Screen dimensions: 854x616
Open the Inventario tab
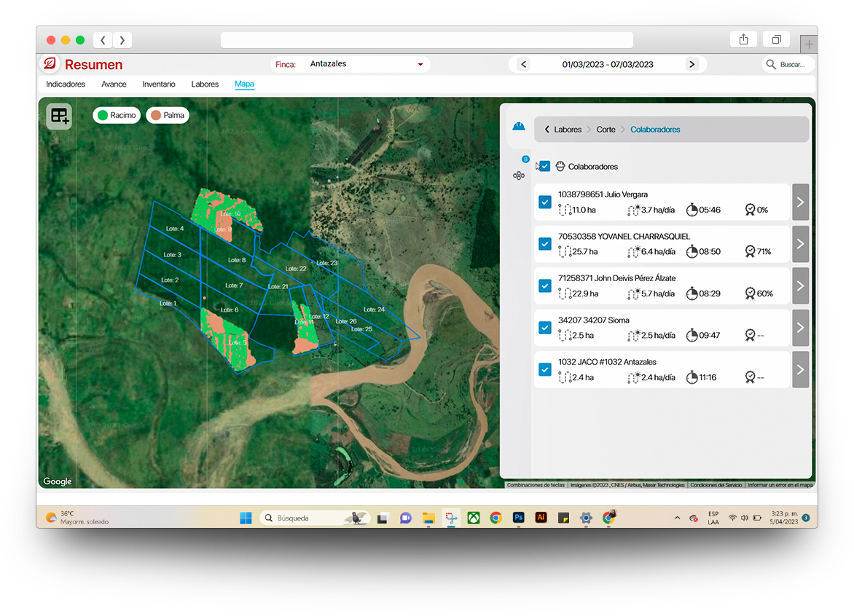(x=158, y=84)
